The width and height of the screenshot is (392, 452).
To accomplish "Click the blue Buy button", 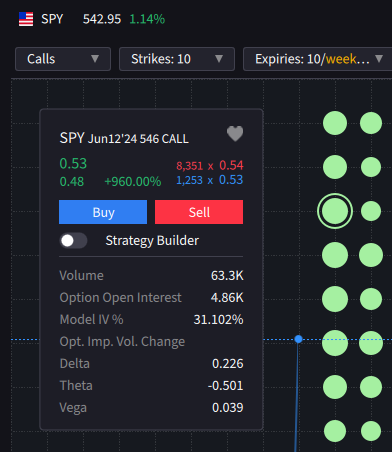I will click(x=103, y=212).
